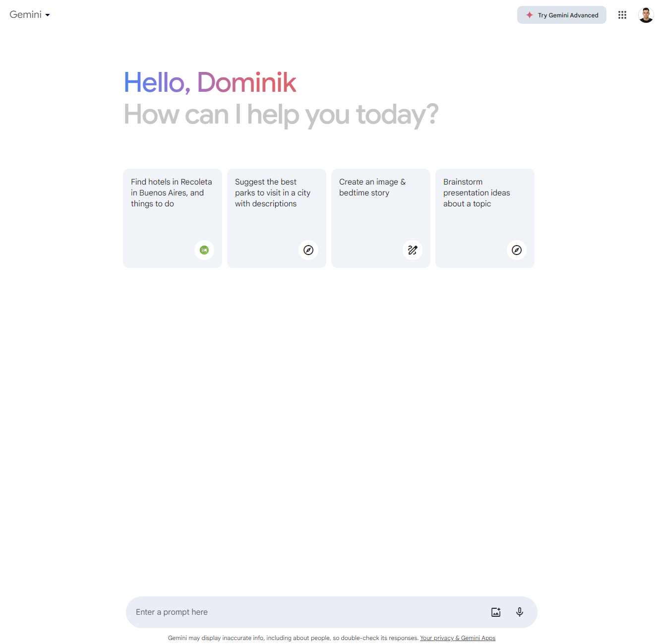Click the sparkle icon in Try Gemini Advanced

pos(529,15)
